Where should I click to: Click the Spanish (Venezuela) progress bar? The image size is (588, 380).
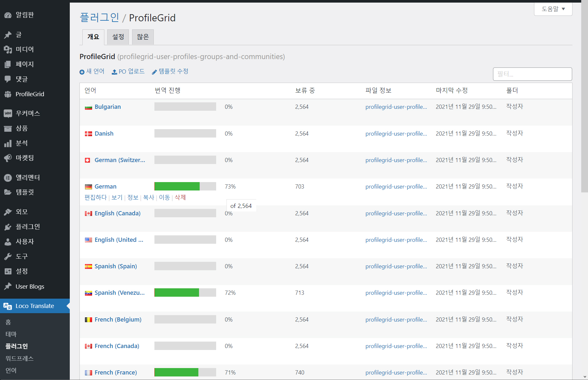[185, 293]
